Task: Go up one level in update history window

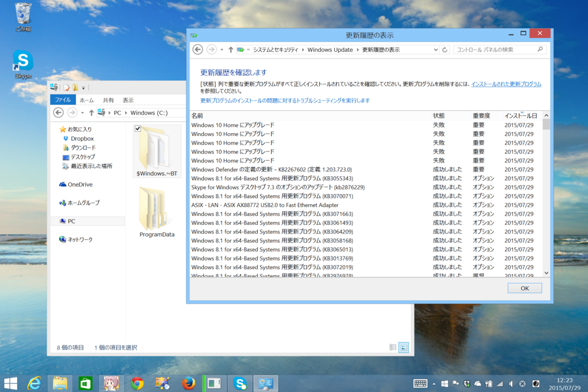Action: (x=231, y=49)
